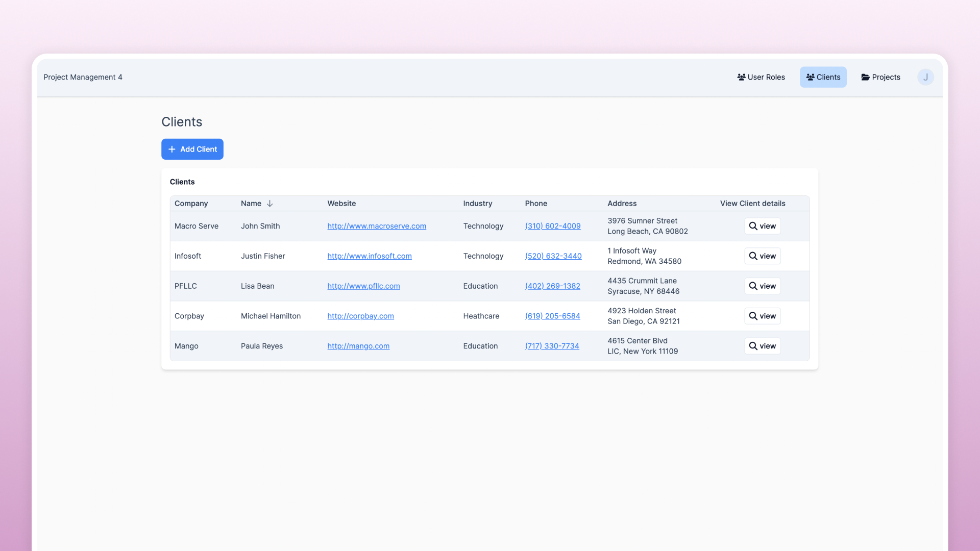Open the infosoft.com website link
This screenshot has height=551, width=980.
tap(369, 256)
